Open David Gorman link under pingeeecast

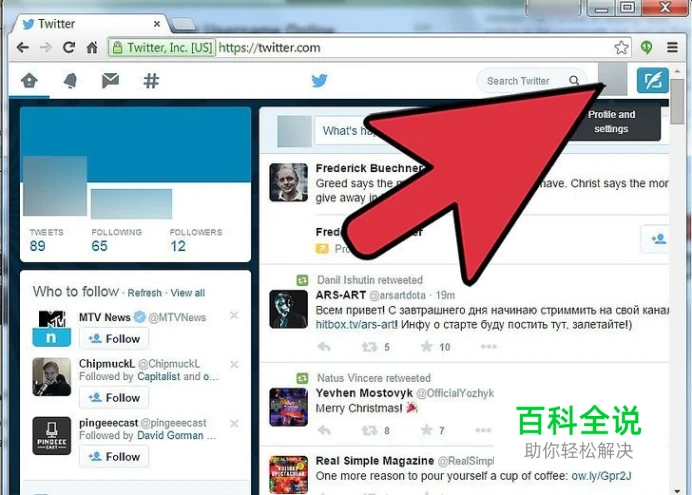tap(170, 436)
